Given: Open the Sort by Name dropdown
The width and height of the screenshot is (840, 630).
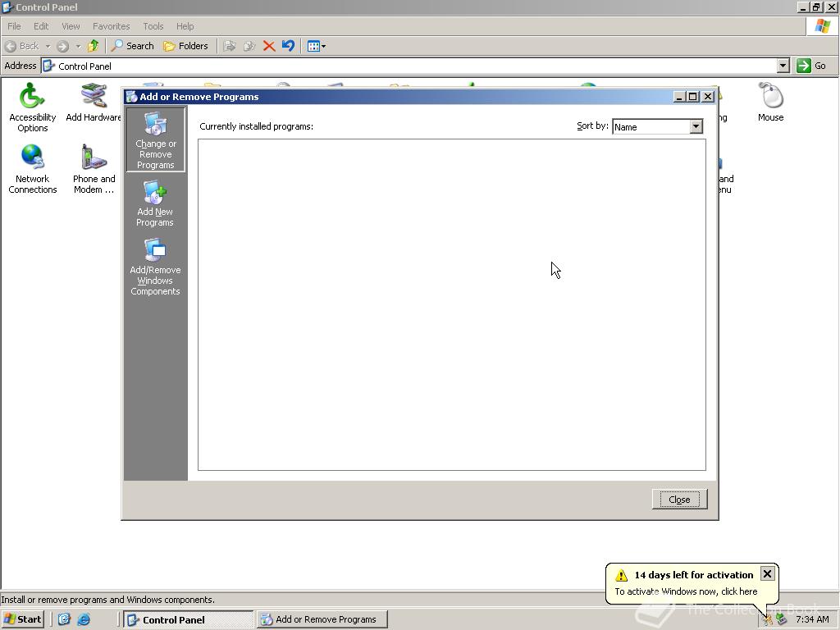Looking at the screenshot, I should coord(657,127).
